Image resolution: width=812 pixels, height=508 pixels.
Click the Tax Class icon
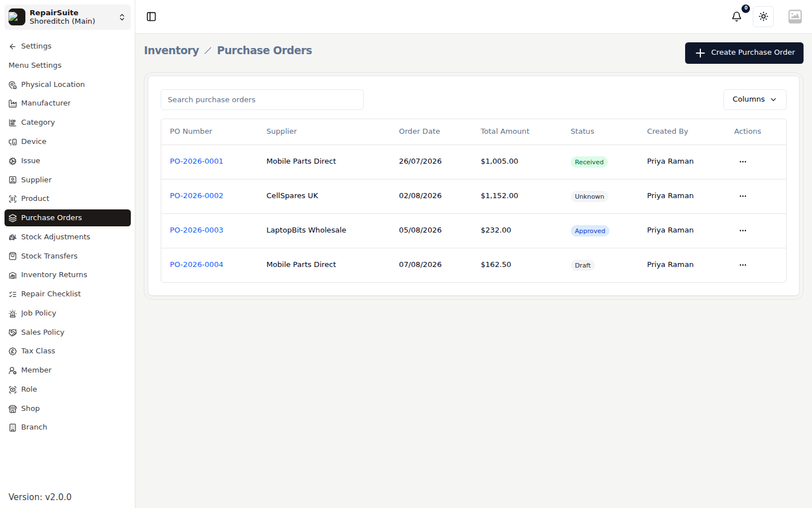point(12,351)
